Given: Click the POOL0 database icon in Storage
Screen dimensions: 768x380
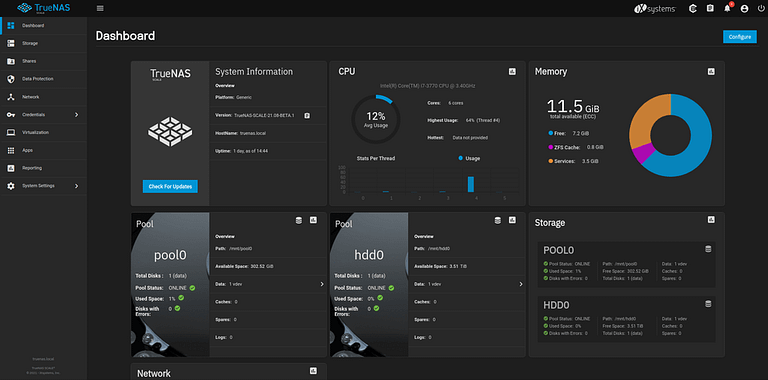Looking at the screenshot, I should click(708, 249).
